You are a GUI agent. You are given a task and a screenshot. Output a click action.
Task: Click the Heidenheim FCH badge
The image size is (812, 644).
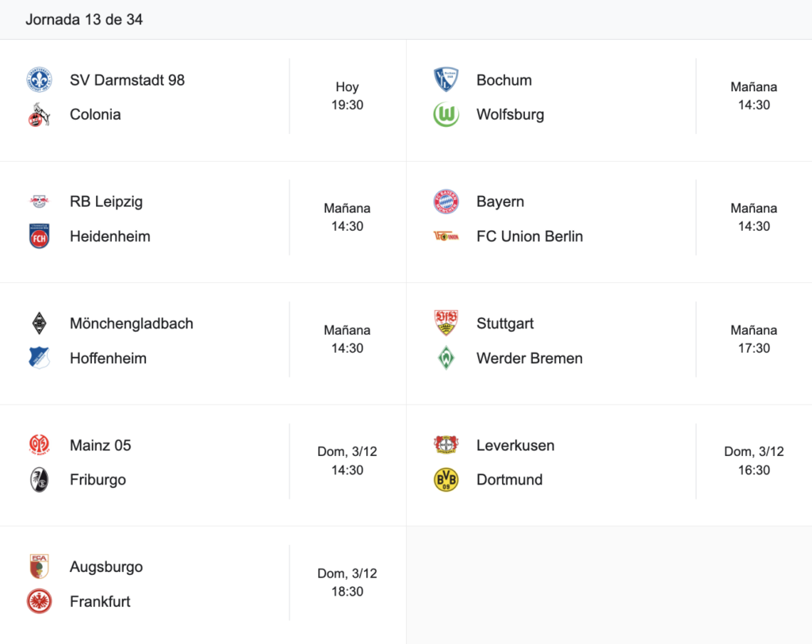tap(40, 236)
